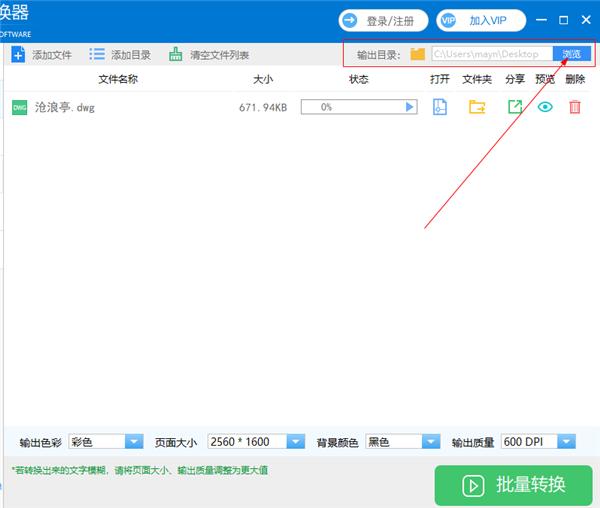Click the 加入VIP button
The image size is (600, 508).
click(481, 20)
